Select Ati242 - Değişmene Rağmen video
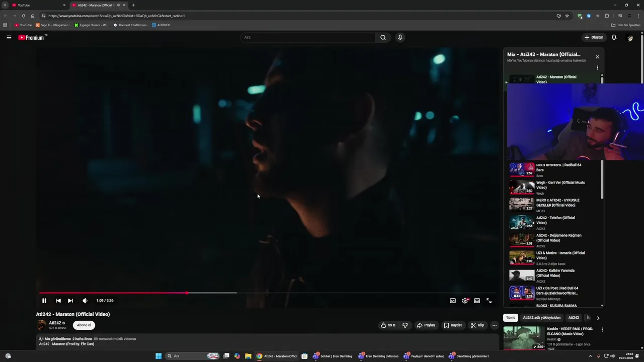This screenshot has width=644, height=362. (553, 240)
